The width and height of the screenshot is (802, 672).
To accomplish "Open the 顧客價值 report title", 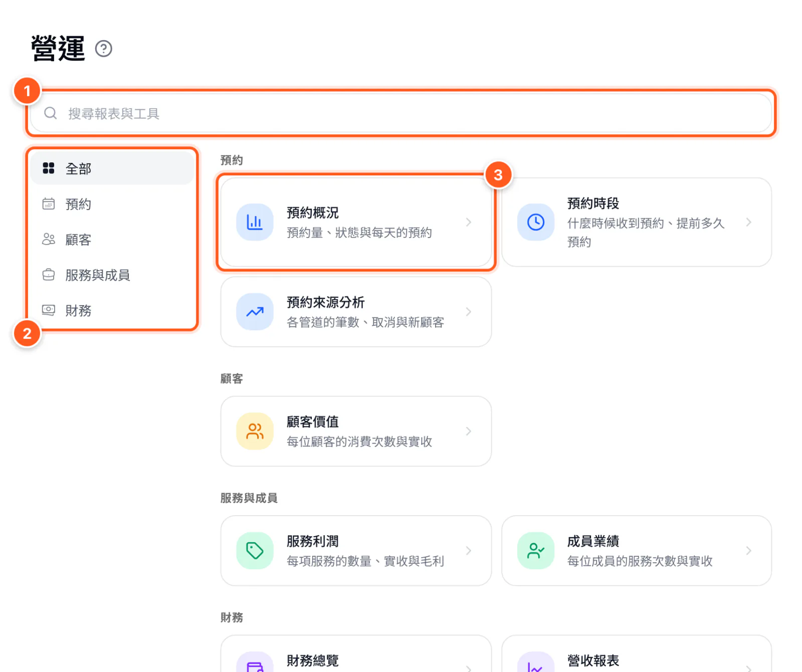I will tap(313, 421).
